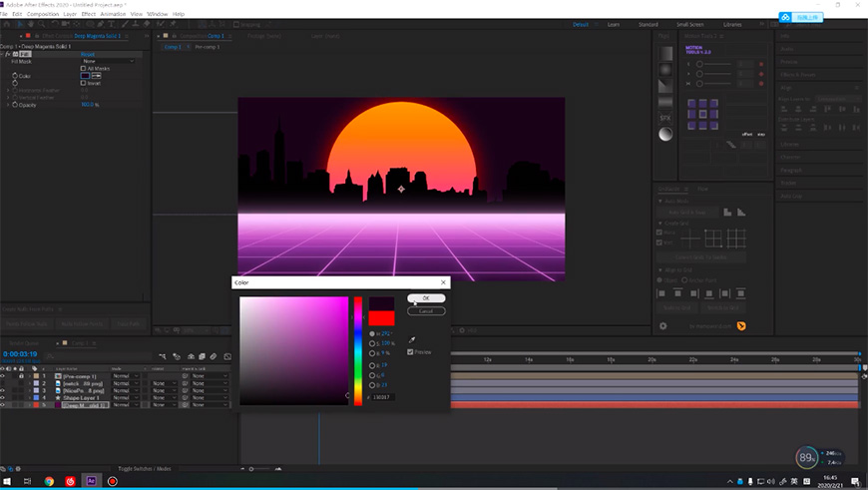Viewport: 868px width, 490px height.
Task: Open Google Chrome from Windows taskbar
Action: (49, 481)
